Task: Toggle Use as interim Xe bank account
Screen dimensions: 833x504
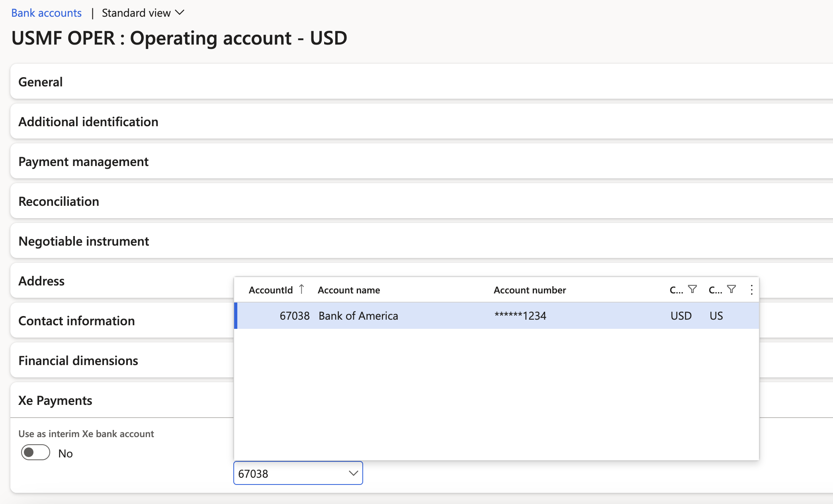Action: pos(35,453)
